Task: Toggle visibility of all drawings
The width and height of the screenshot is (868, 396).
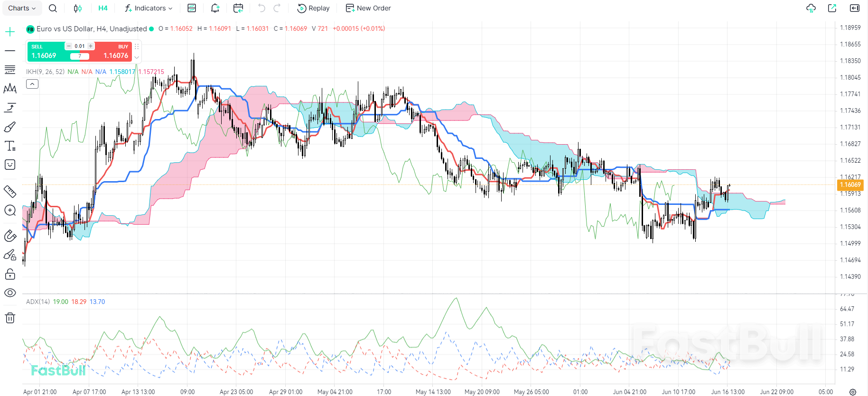Action: [10, 293]
